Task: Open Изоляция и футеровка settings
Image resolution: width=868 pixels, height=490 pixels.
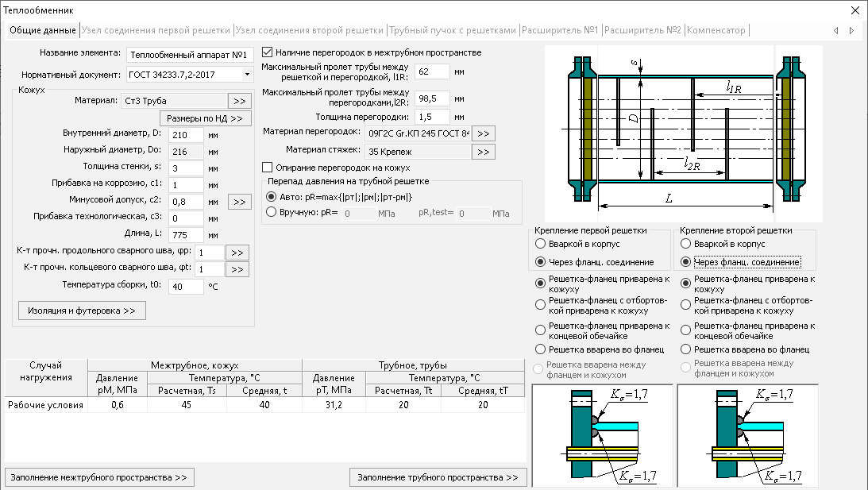Action: [x=82, y=311]
